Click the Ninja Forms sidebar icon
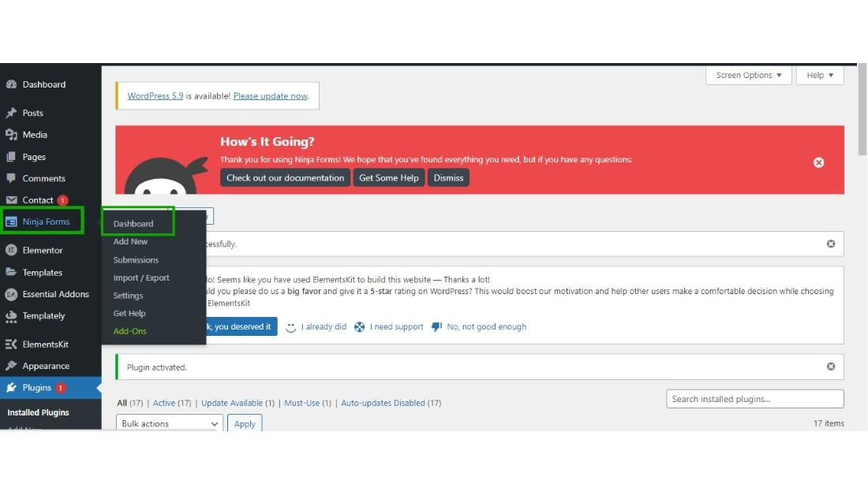The image size is (868, 488). pyautogui.click(x=11, y=222)
